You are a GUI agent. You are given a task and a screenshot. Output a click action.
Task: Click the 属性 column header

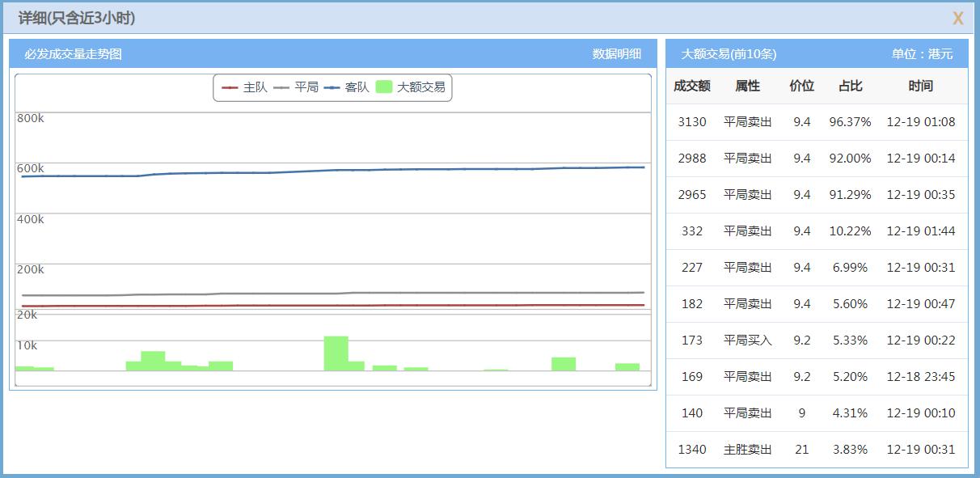[x=747, y=86]
